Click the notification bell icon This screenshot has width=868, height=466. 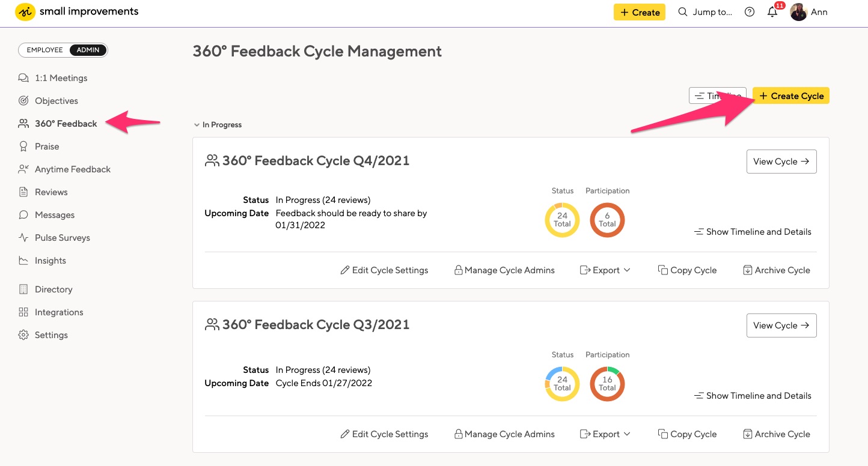click(772, 11)
